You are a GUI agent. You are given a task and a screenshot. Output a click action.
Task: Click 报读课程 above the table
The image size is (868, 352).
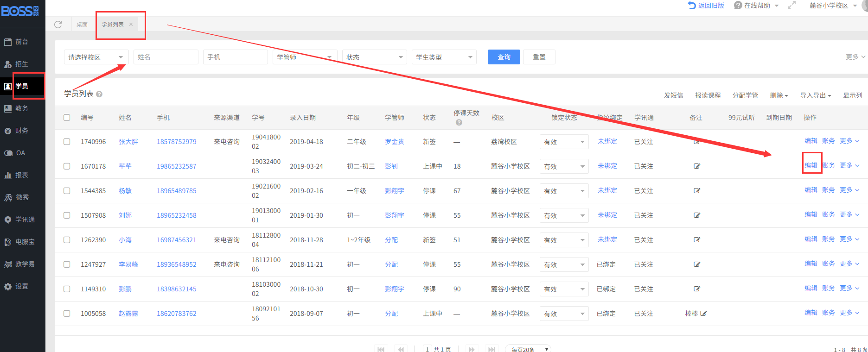point(708,95)
